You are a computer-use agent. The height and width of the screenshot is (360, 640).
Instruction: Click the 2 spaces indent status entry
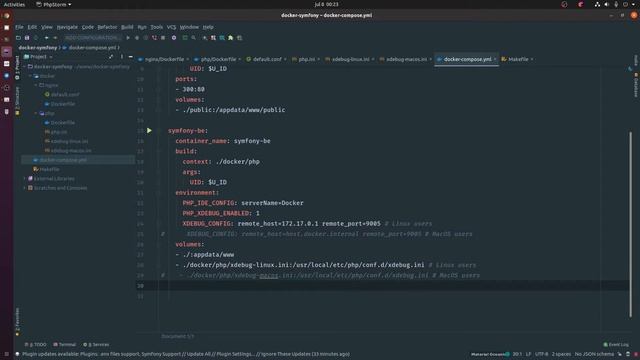click(561, 354)
